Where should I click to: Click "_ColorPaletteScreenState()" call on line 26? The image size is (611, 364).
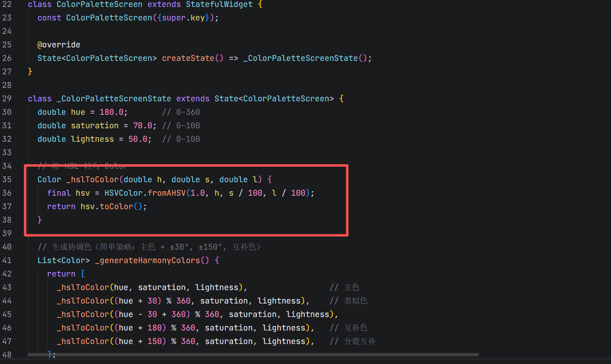click(305, 58)
